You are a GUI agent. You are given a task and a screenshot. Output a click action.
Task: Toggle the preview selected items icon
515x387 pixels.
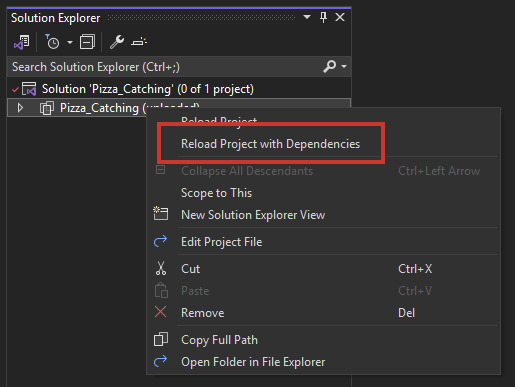[139, 42]
